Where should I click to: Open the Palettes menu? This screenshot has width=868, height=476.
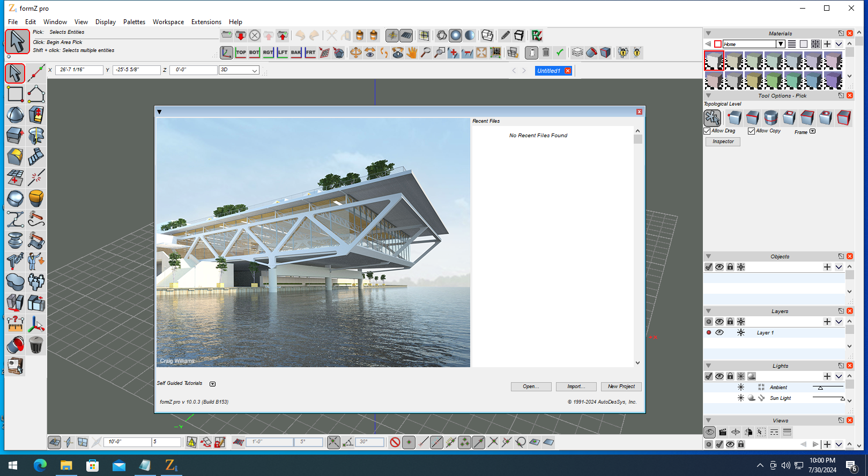[x=134, y=22]
